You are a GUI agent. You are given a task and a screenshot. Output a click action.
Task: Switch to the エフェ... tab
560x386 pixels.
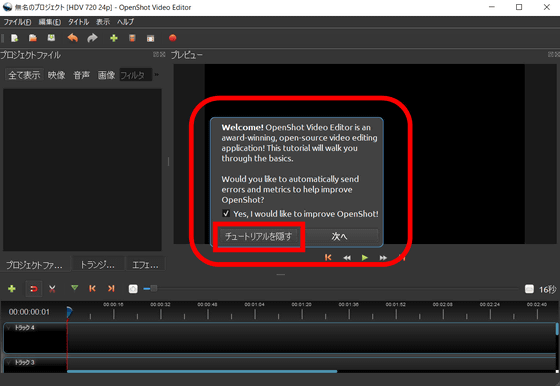click(145, 265)
